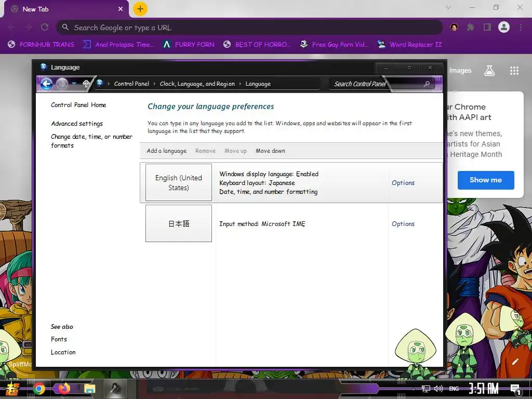Open recent locations dropdown arrow in Control Panel

pyautogui.click(x=74, y=84)
